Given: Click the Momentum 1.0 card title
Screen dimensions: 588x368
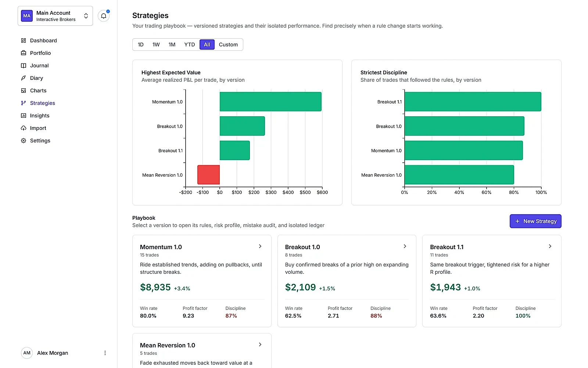Looking at the screenshot, I should point(161,247).
